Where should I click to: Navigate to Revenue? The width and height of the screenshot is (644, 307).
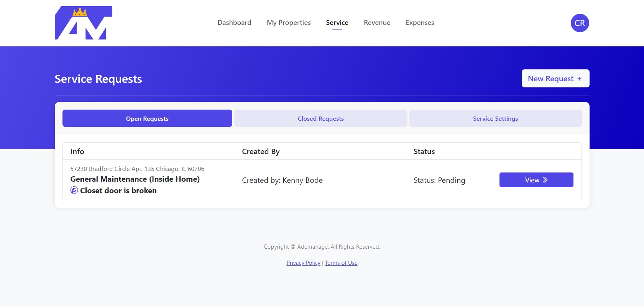377,23
